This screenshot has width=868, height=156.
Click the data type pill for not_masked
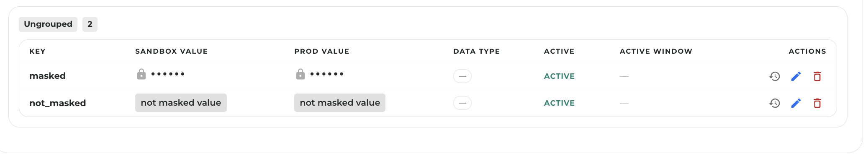(x=462, y=103)
